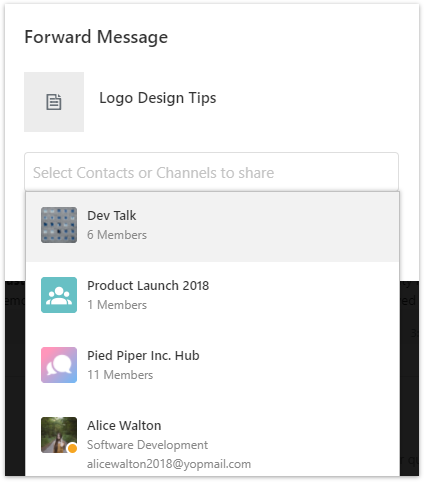Click the Software Development department label
The width and height of the screenshot is (424, 482).
coord(147,445)
